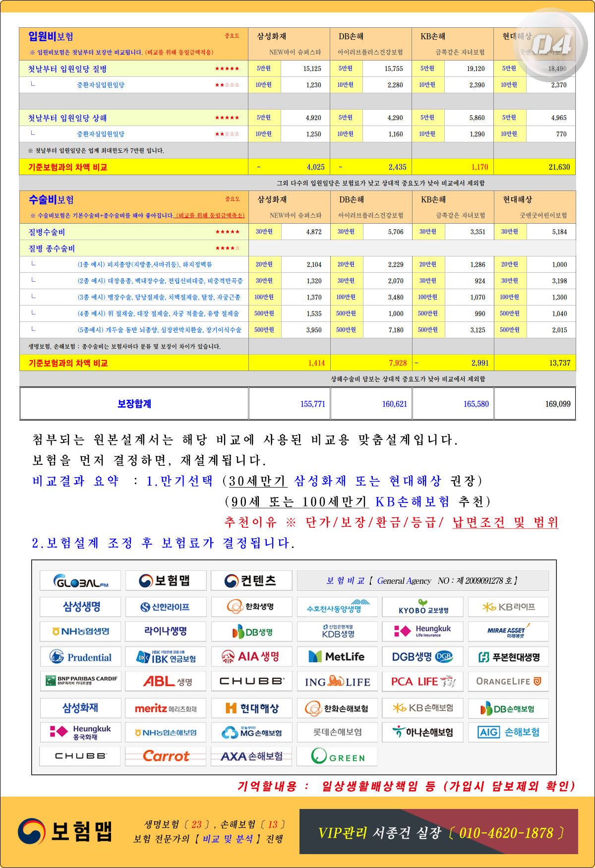Select the '첫날부터 입원일당 상해' row label

pyautogui.click(x=67, y=118)
